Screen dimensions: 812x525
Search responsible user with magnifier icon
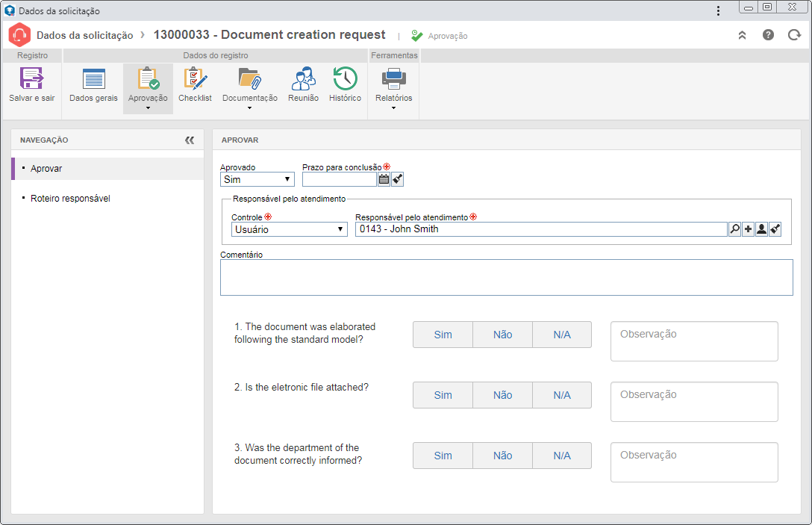(734, 229)
